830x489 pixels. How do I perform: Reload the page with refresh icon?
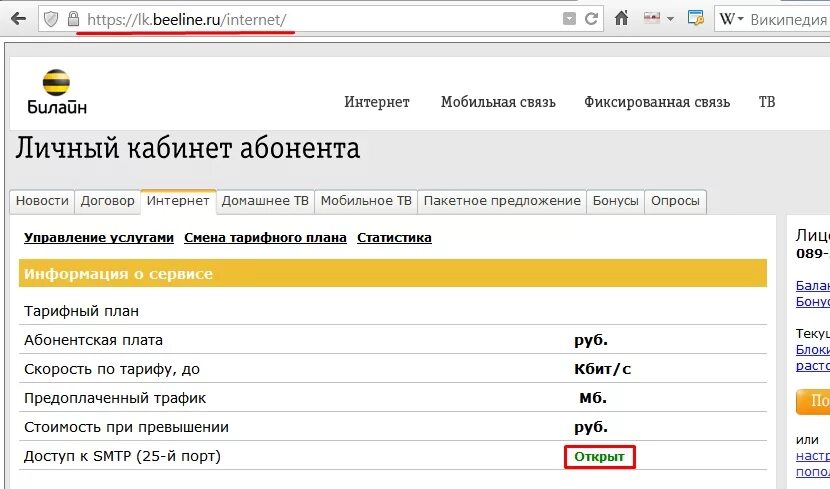pos(591,19)
